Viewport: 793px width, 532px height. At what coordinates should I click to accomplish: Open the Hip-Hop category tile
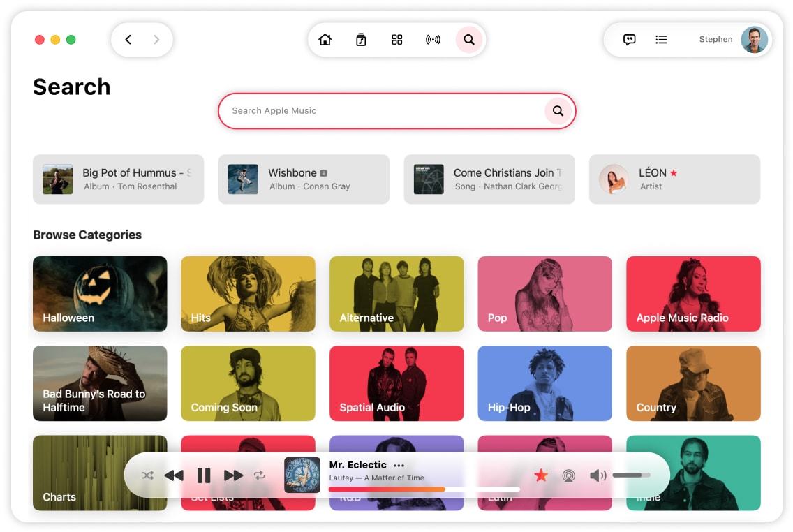pyautogui.click(x=544, y=383)
